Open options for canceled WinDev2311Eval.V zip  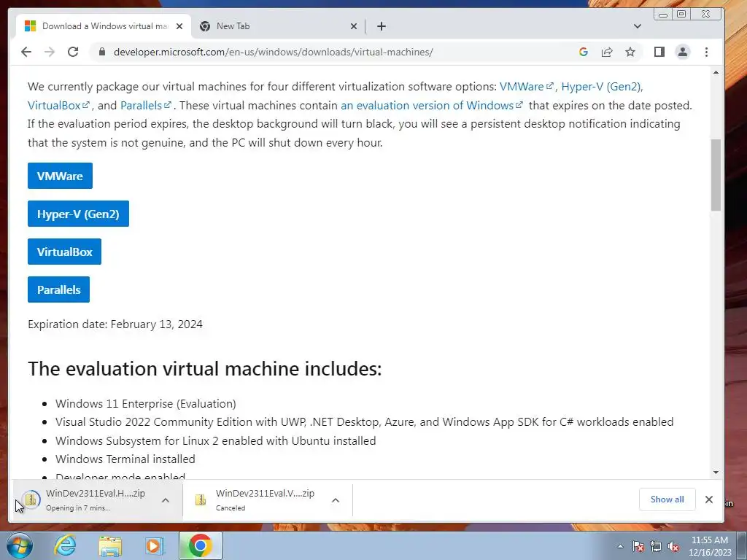336,500
